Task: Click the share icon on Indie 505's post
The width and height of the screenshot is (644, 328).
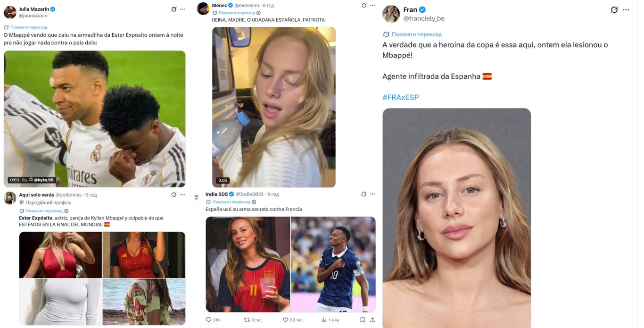Action: pos(372,320)
